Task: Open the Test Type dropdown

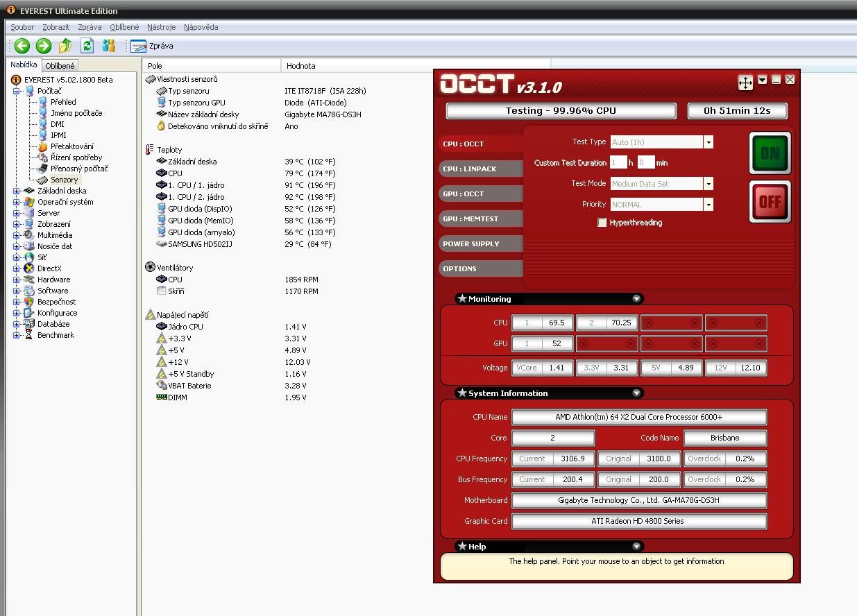Action: tap(708, 142)
